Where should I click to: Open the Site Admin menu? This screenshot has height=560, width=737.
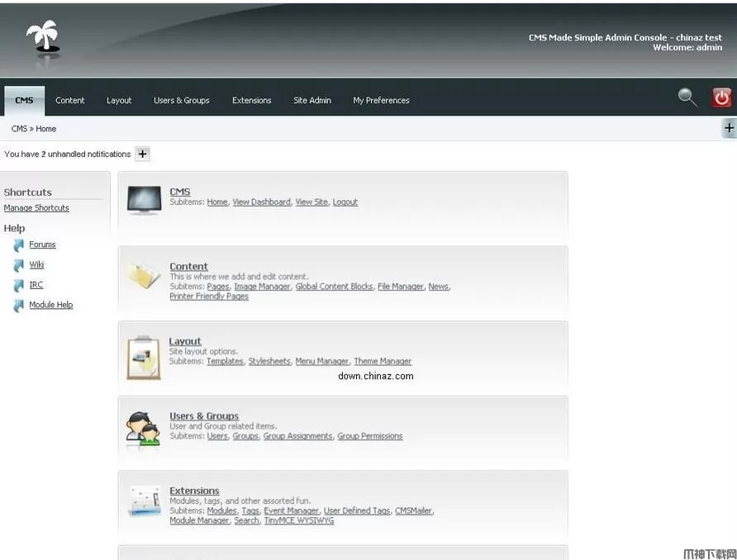312,101
